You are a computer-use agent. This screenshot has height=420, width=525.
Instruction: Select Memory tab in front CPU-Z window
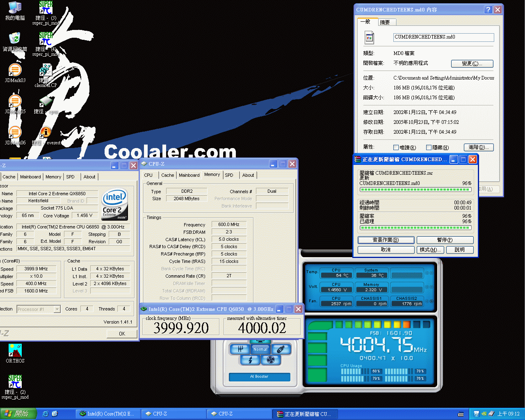pos(212,174)
